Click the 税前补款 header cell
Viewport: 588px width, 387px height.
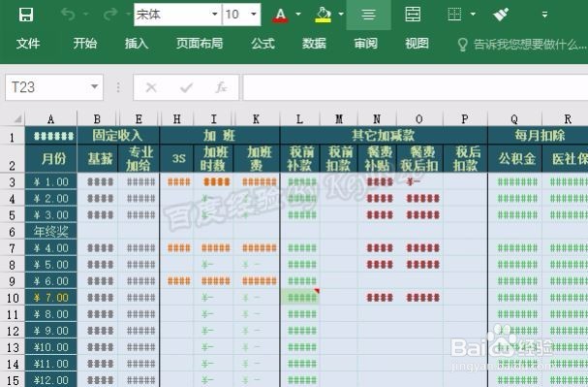(x=300, y=158)
